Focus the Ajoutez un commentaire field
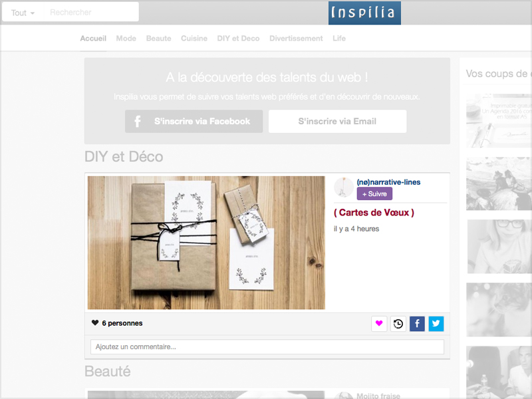This screenshot has height=399, width=532. 267,346
